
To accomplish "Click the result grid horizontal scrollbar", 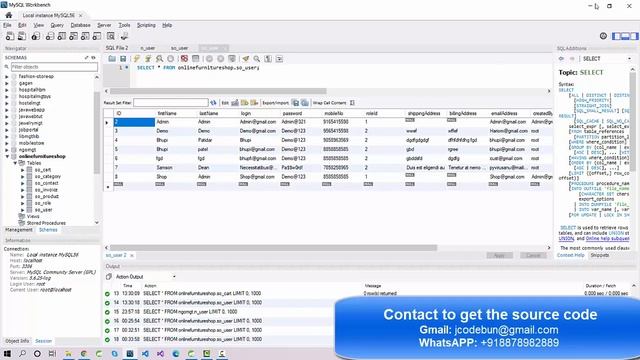I will click(273, 248).
